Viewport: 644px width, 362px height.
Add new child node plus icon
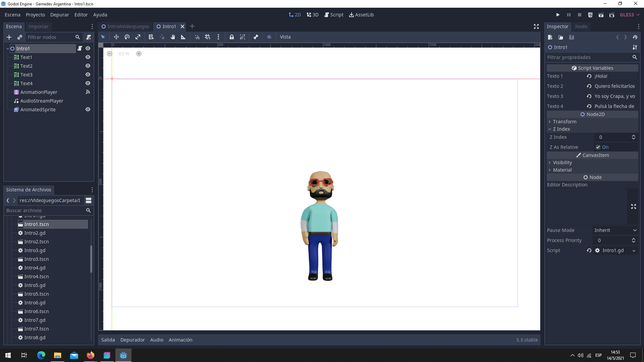point(9,37)
